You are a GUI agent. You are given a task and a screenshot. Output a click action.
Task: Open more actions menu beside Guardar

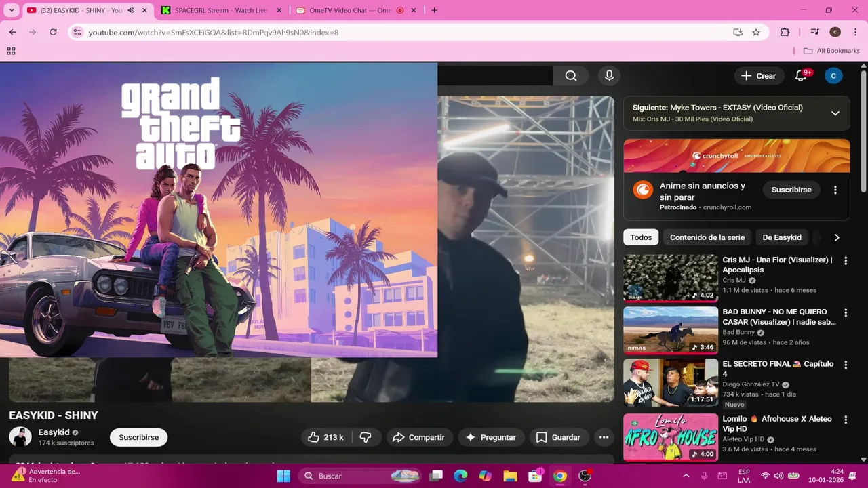604,437
